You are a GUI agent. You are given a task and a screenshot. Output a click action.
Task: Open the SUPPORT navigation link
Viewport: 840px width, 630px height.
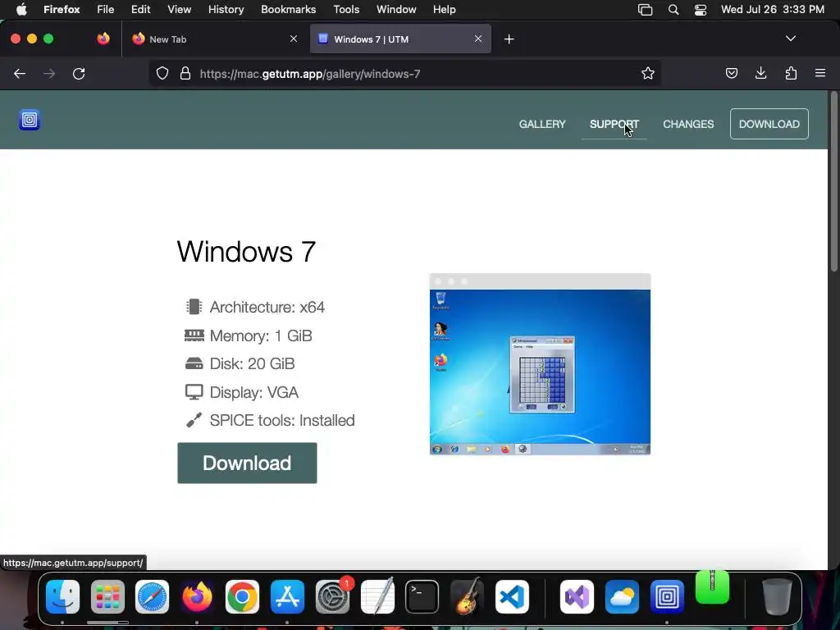coord(614,124)
